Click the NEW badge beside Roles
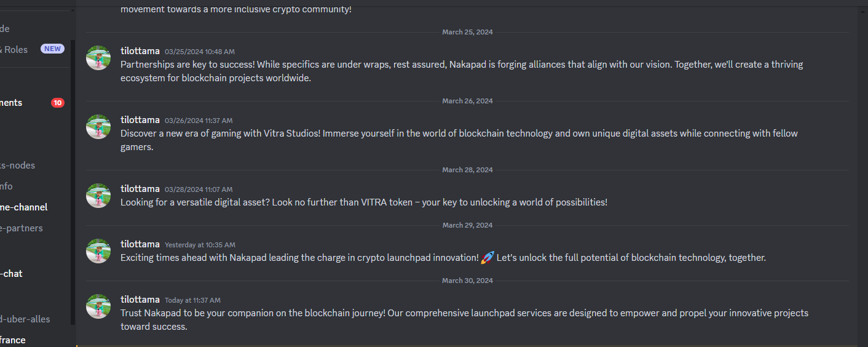 pyautogui.click(x=52, y=49)
